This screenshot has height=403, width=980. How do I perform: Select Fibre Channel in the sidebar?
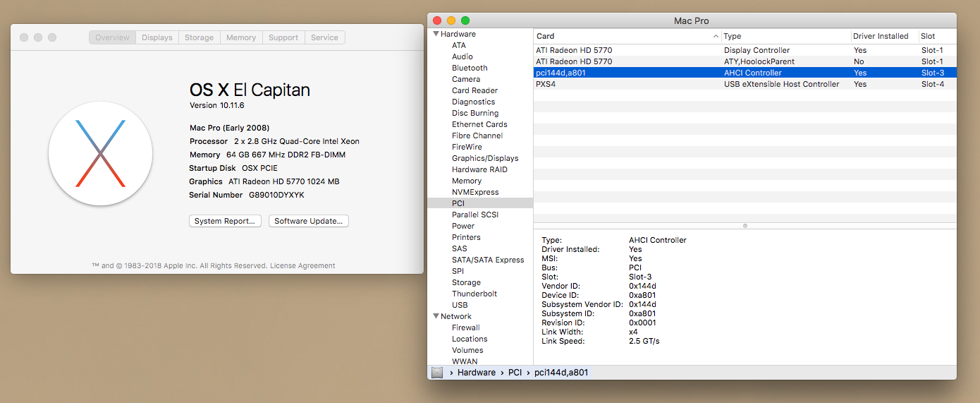477,136
